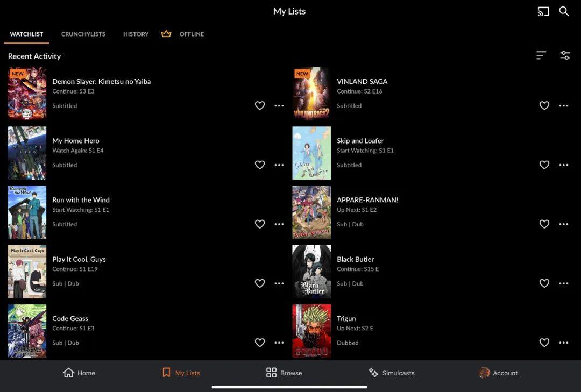Open the three-dot menu for Skip and Loafer
The width and height of the screenshot is (581, 392).
tap(563, 165)
